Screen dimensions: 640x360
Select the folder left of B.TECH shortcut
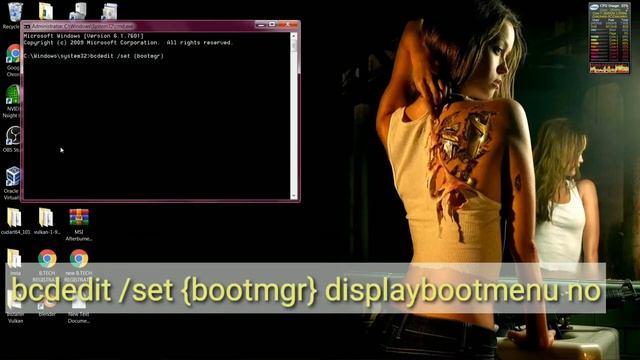[x=15, y=259]
